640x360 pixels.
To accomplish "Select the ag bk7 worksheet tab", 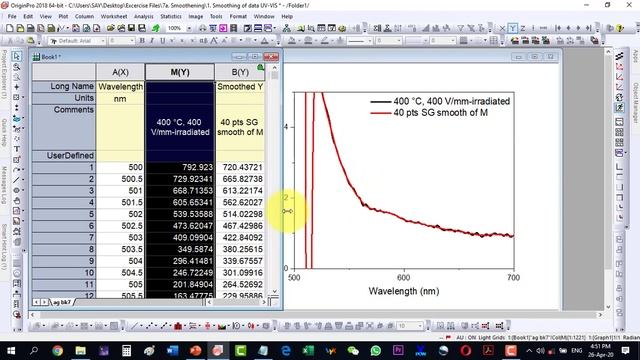I will pyautogui.click(x=62, y=302).
